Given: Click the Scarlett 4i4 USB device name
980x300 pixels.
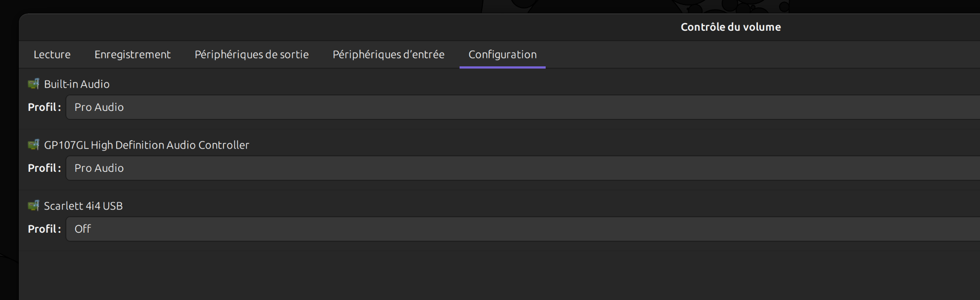Looking at the screenshot, I should (x=83, y=206).
